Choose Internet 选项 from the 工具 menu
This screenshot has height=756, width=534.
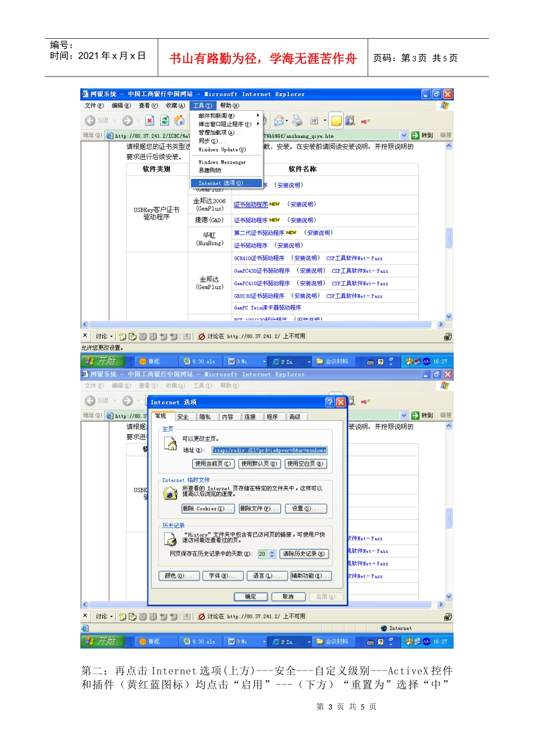[227, 183]
